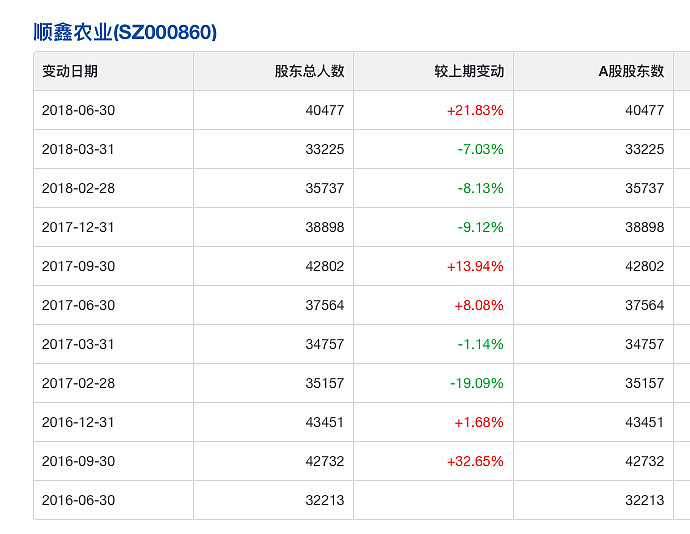This screenshot has height=534, width=690.
Task: Click the +8.08% change value
Action: click(479, 305)
